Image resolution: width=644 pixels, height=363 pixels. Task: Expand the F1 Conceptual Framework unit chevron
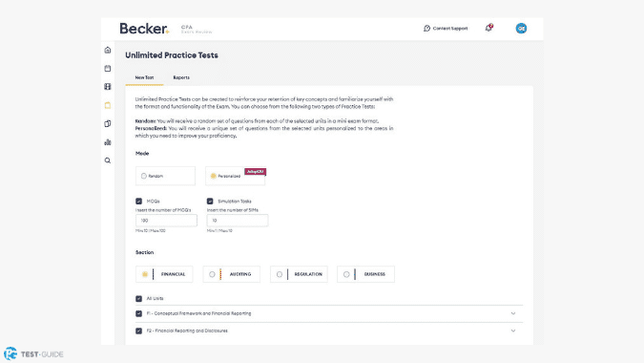point(513,313)
